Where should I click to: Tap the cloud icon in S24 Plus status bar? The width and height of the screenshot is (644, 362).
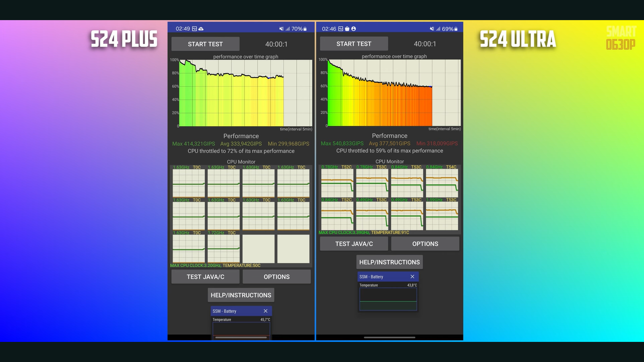click(x=201, y=29)
